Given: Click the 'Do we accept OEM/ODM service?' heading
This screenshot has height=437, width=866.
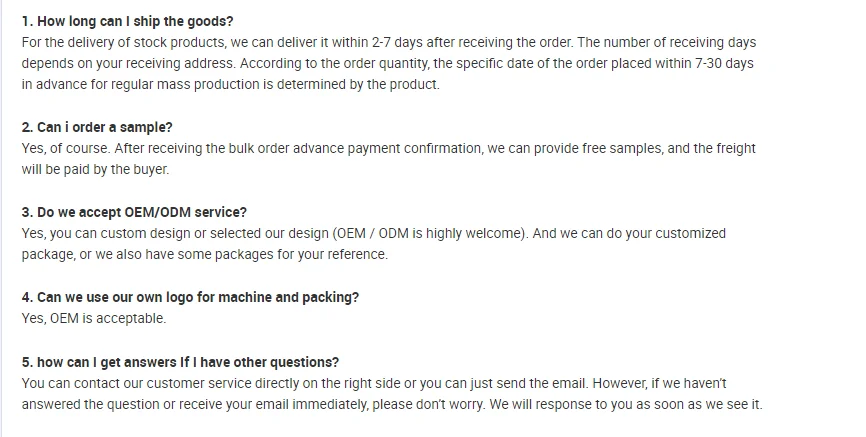Looking at the screenshot, I should click(134, 212).
